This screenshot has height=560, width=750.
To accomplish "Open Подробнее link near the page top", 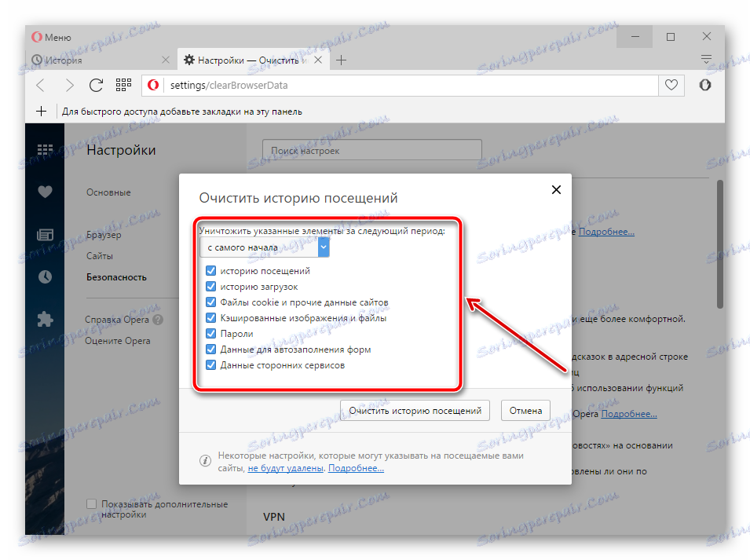I will coord(606,232).
